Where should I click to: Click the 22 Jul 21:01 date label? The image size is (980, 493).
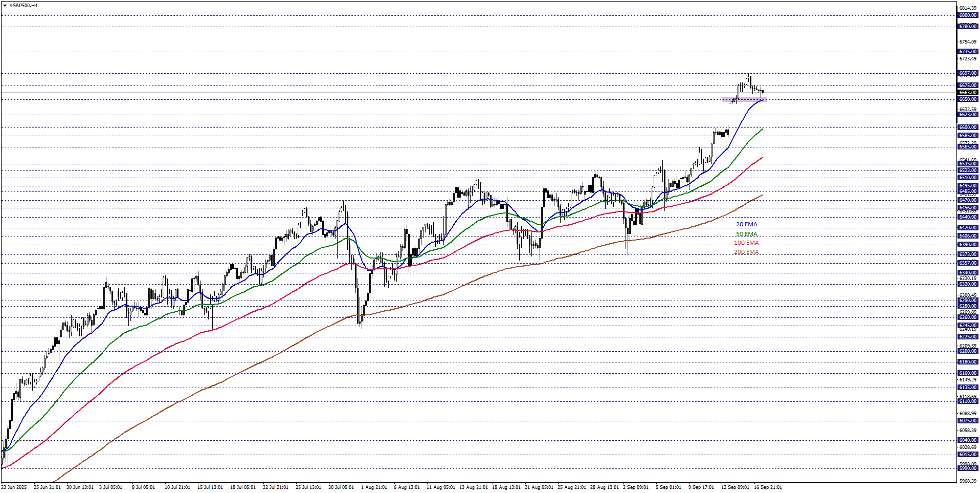click(276, 487)
